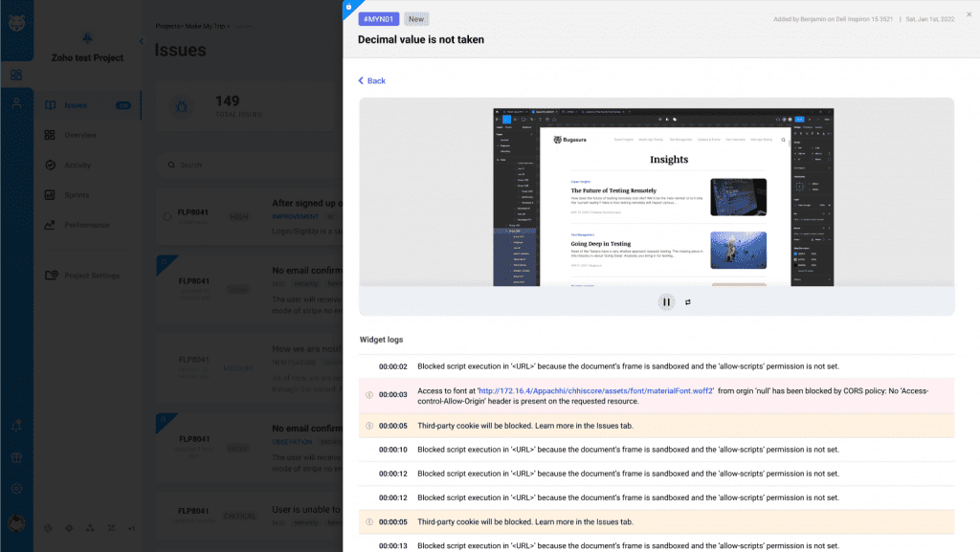Viewport: 980px width, 552px height.
Task: Open the Activity section icon
Action: tap(50, 165)
